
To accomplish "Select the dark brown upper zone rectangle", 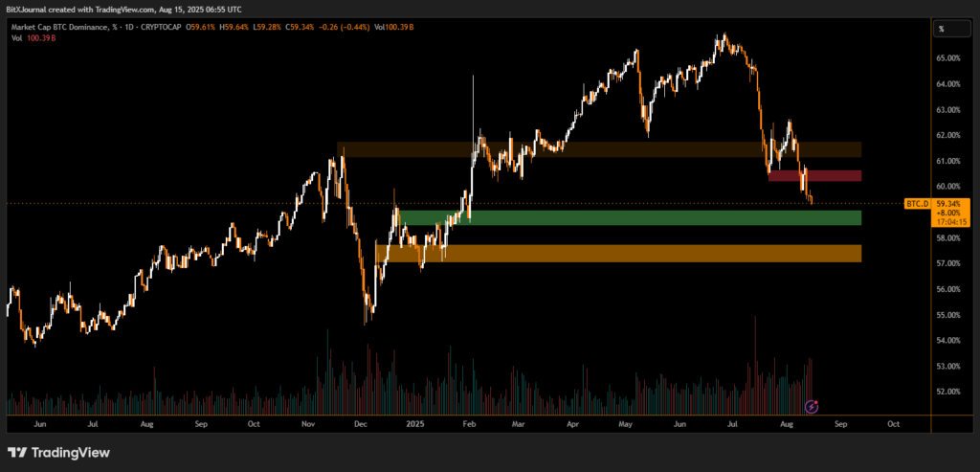I will (598, 149).
